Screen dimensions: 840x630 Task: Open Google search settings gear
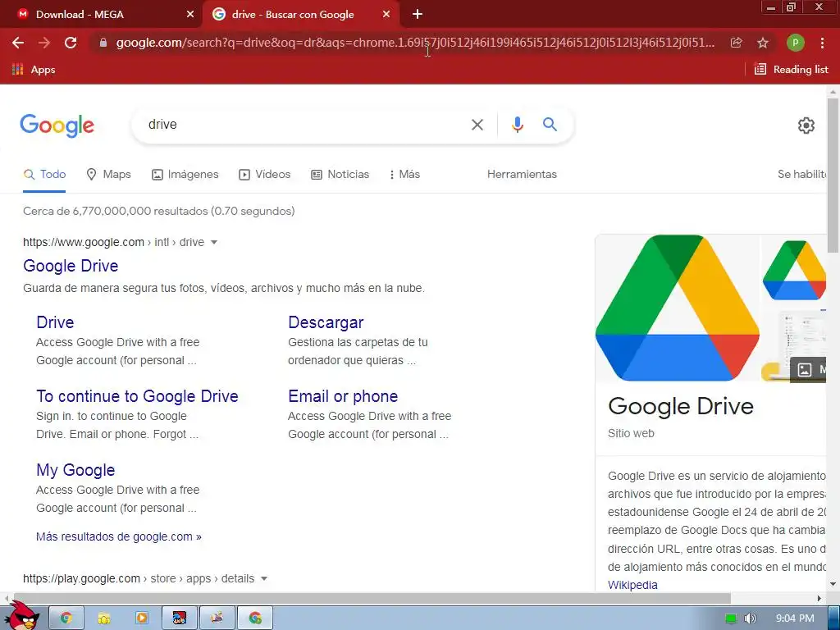click(806, 126)
